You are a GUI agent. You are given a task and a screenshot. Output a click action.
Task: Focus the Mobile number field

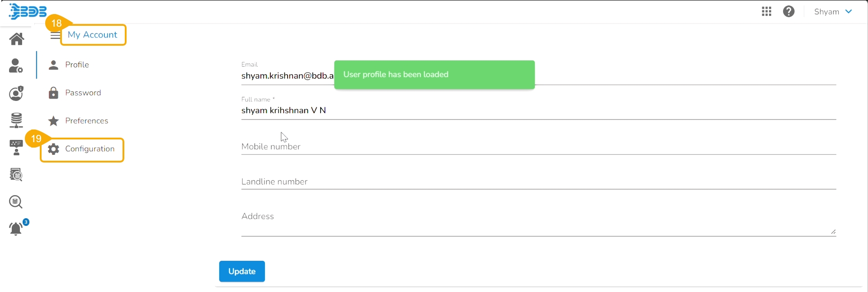[x=538, y=147]
